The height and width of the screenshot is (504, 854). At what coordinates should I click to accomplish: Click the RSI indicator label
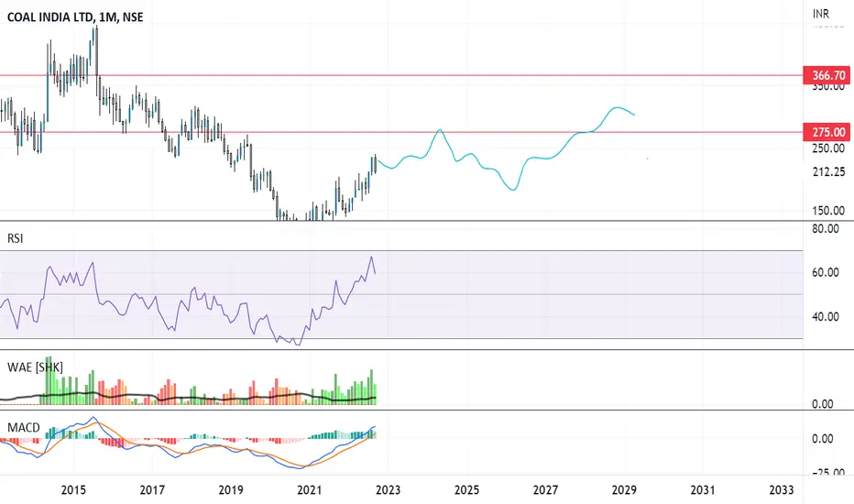click(16, 238)
